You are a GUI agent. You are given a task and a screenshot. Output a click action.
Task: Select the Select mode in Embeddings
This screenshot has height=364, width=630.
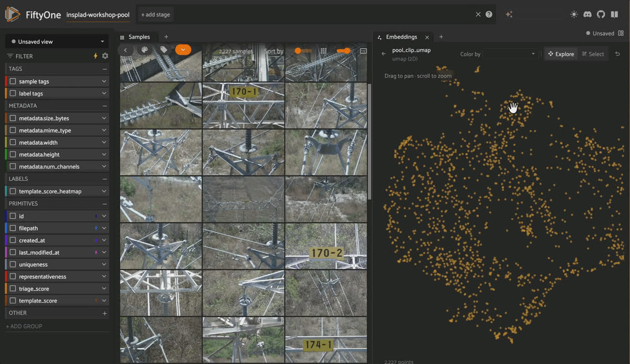point(593,54)
